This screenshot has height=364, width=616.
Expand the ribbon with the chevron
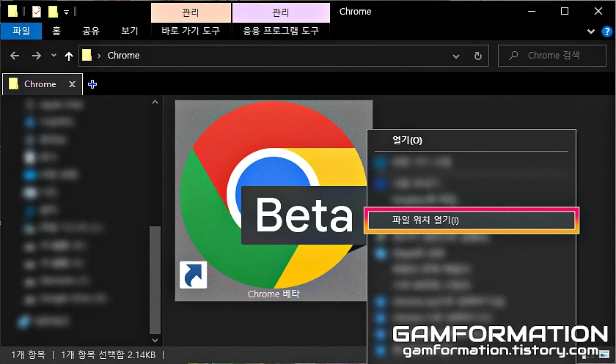(590, 31)
